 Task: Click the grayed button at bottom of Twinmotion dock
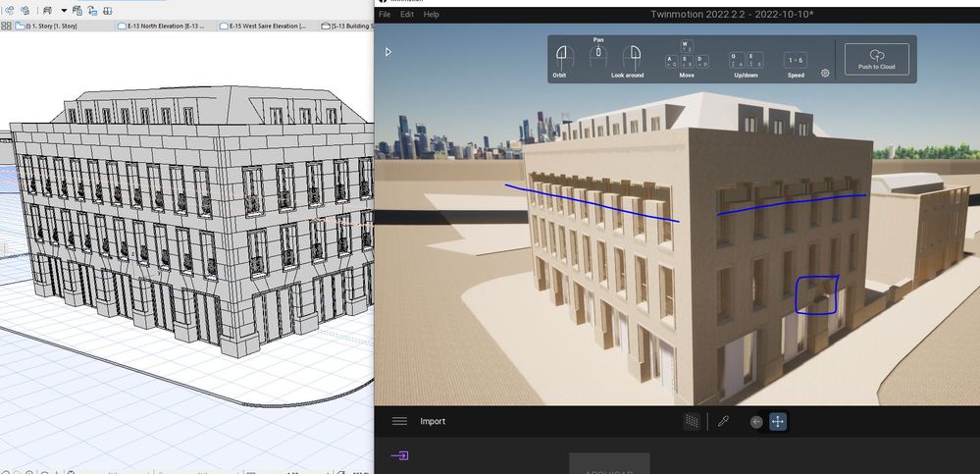pyautogui.click(x=609, y=464)
